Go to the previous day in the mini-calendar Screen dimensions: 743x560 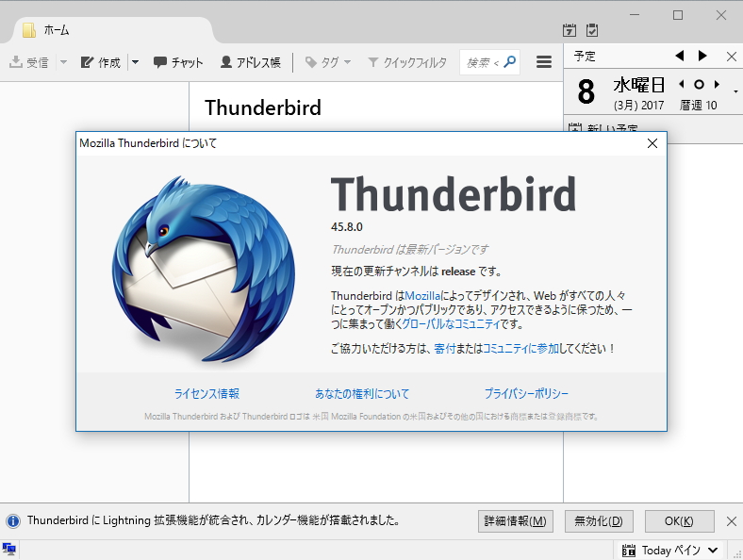pyautogui.click(x=682, y=84)
